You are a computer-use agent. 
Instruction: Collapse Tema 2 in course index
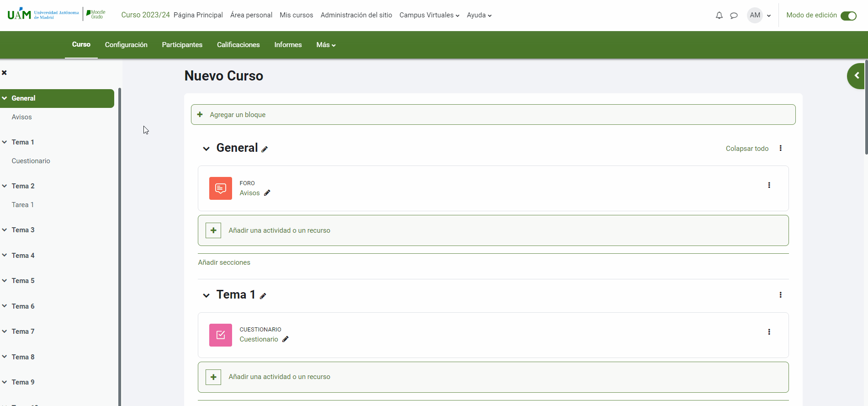(x=5, y=186)
